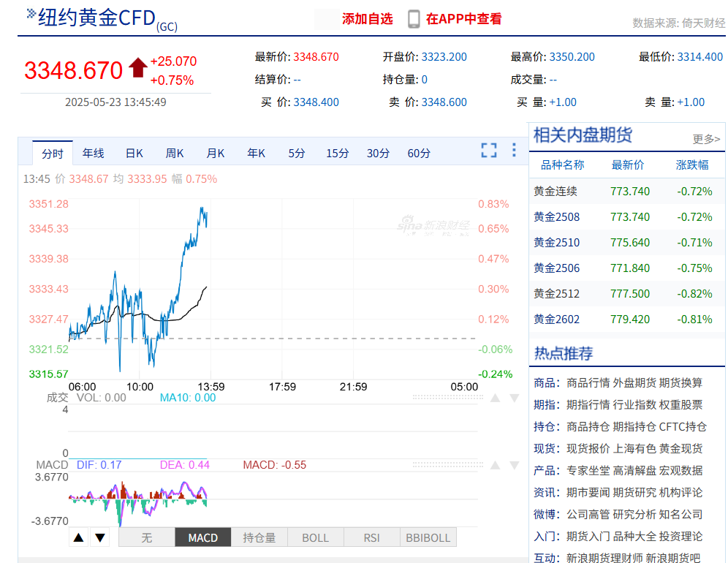Click the fullscreen chart icon

(488, 150)
